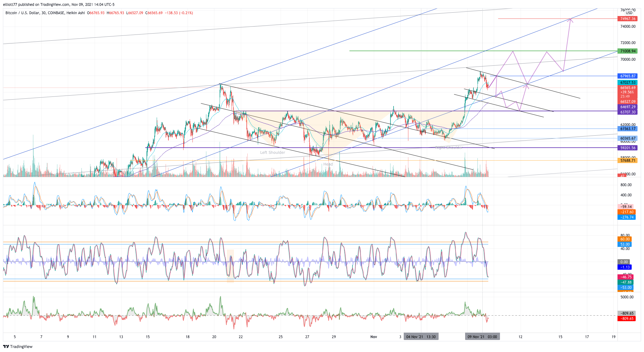Click the 63707.30 price label
Screen dimensions: 644x352
coord(627,112)
